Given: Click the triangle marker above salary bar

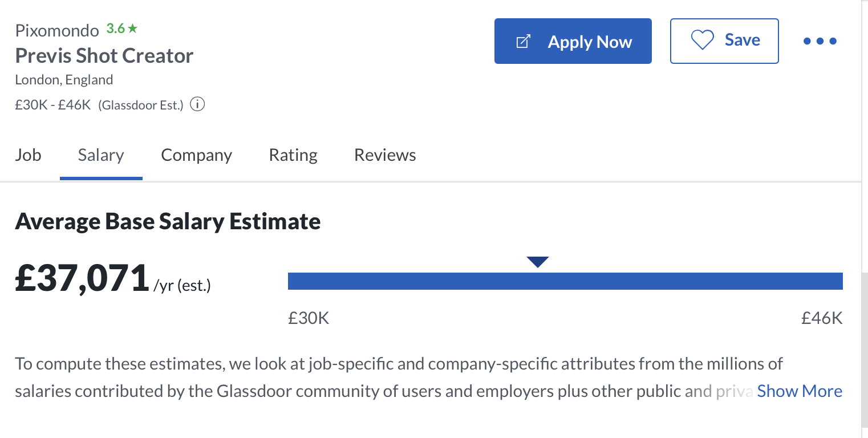Looking at the screenshot, I should click(538, 262).
